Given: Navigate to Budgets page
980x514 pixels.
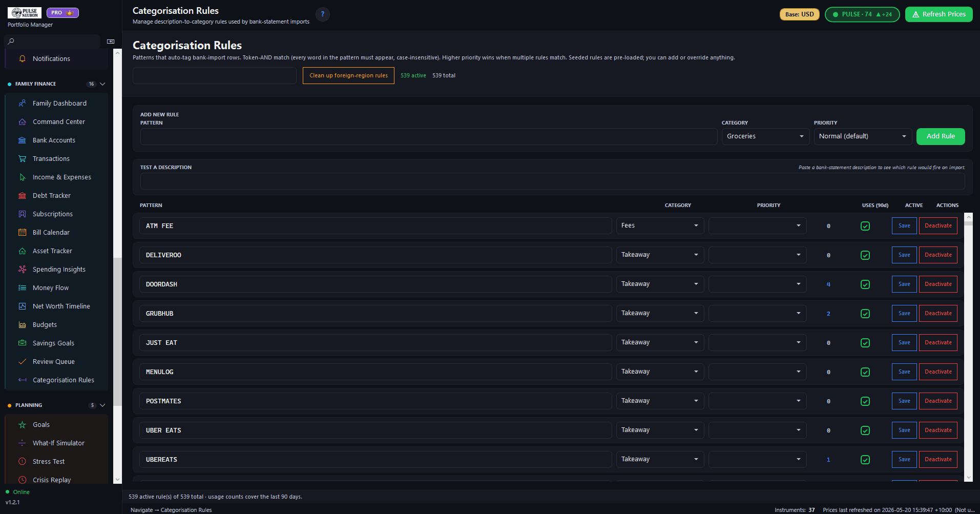Looking at the screenshot, I should (x=56, y=325).
